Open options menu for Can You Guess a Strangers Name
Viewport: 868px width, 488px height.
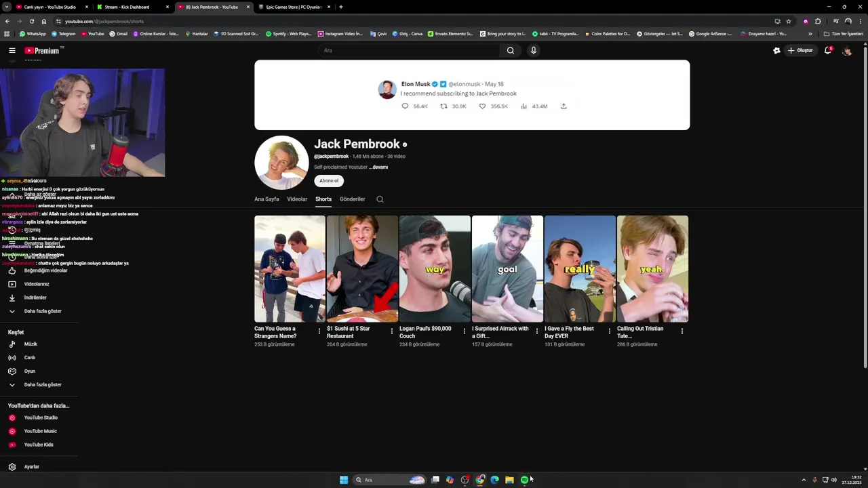(x=319, y=331)
